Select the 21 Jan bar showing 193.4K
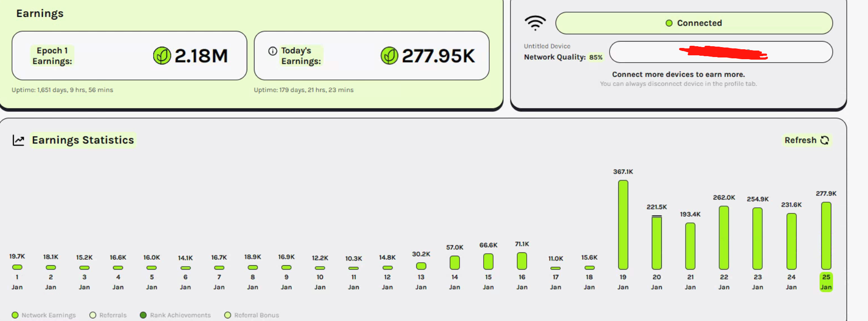 pos(690,246)
